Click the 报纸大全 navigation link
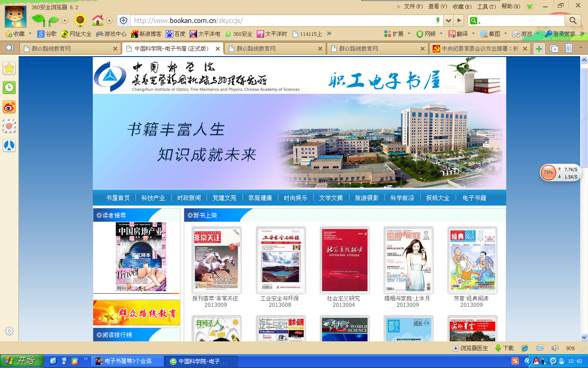 coord(437,198)
